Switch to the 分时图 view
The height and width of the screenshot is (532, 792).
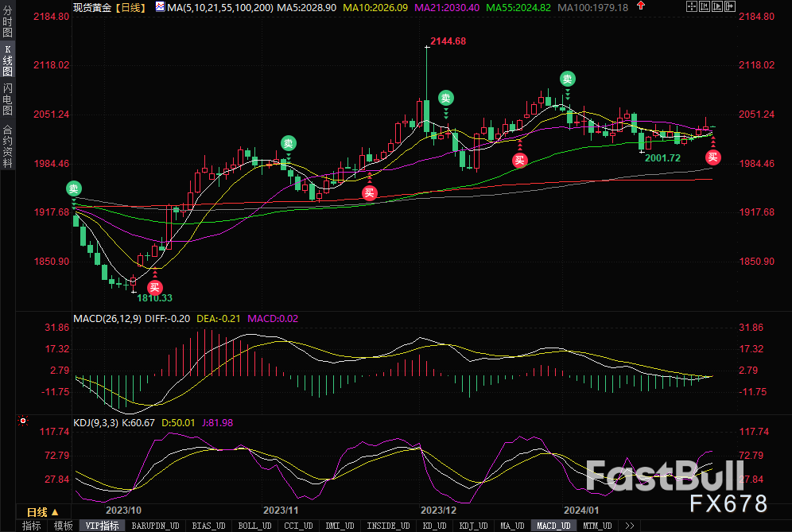7,24
